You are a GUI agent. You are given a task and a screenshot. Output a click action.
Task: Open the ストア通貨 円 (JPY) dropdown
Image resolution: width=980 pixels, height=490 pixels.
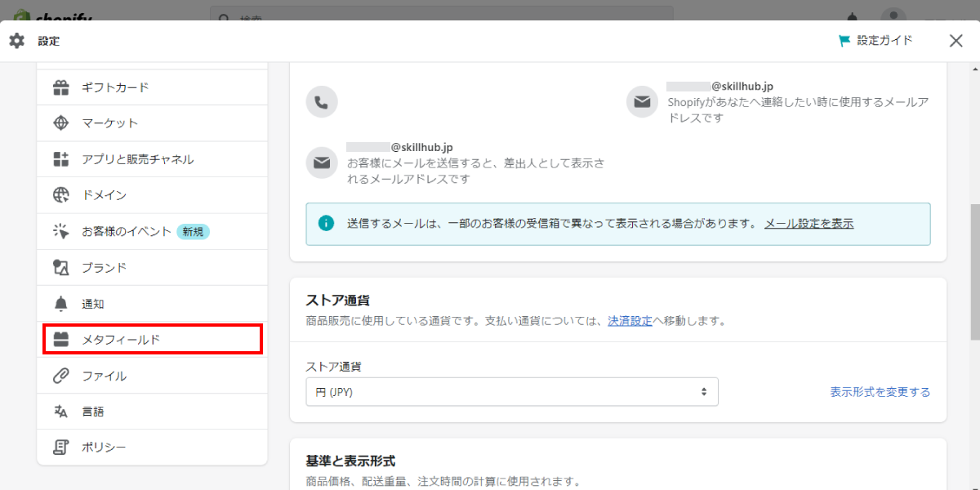point(512,392)
